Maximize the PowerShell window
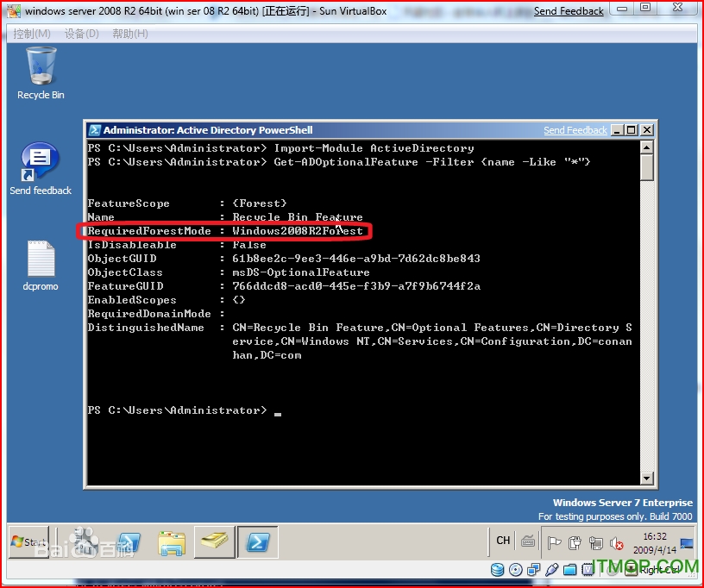The height and width of the screenshot is (588, 704). point(632,130)
